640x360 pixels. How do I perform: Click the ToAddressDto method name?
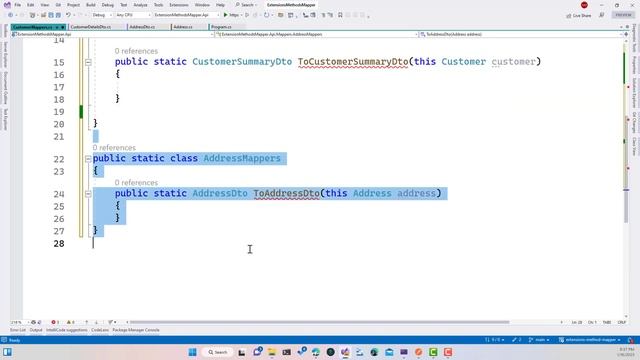pyautogui.click(x=287, y=193)
